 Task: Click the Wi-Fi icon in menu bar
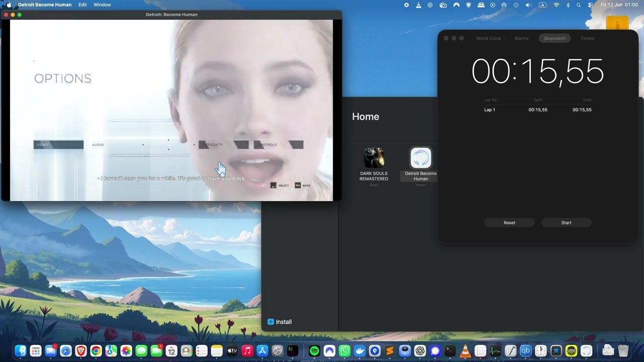pos(556,5)
